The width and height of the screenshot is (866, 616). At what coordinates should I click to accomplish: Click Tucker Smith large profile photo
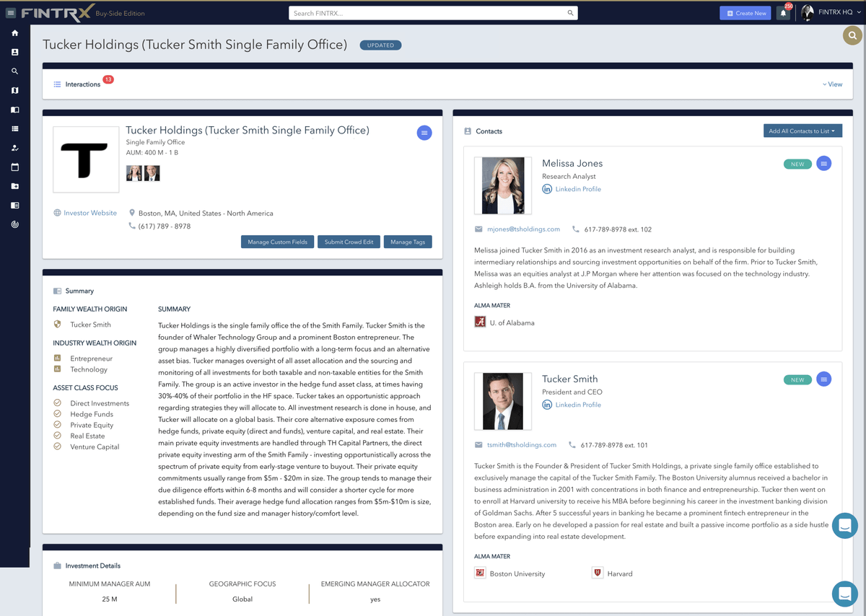click(x=503, y=401)
